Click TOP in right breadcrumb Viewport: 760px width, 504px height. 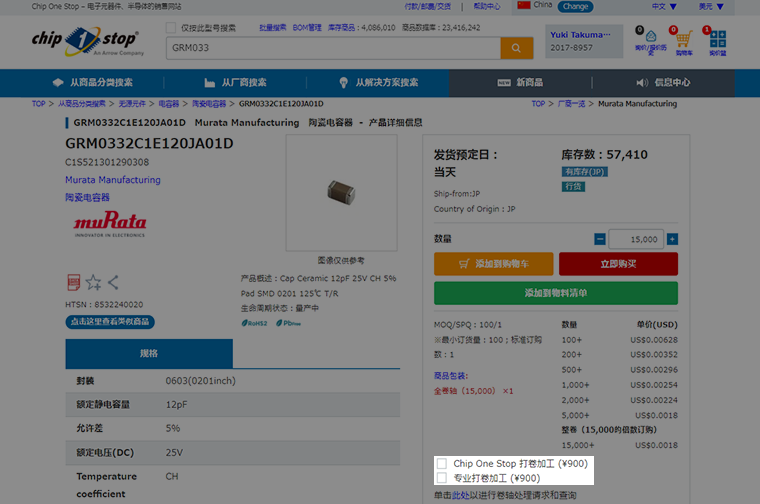538,104
